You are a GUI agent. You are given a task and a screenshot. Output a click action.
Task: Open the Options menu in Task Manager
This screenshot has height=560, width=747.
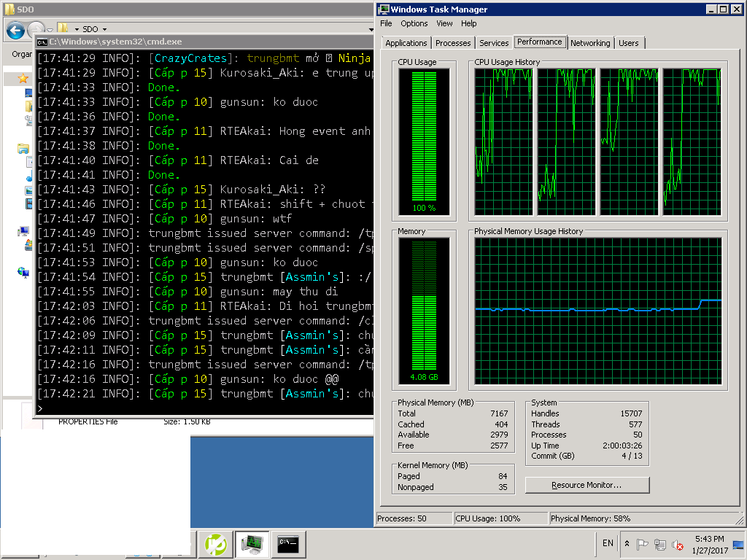click(x=414, y=23)
